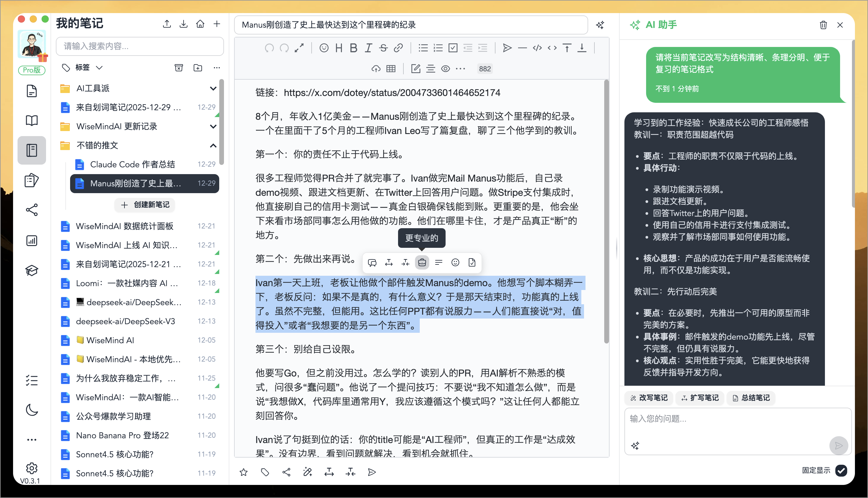Insert a table in editor
Viewport: 868px width, 498px height.
(x=391, y=69)
